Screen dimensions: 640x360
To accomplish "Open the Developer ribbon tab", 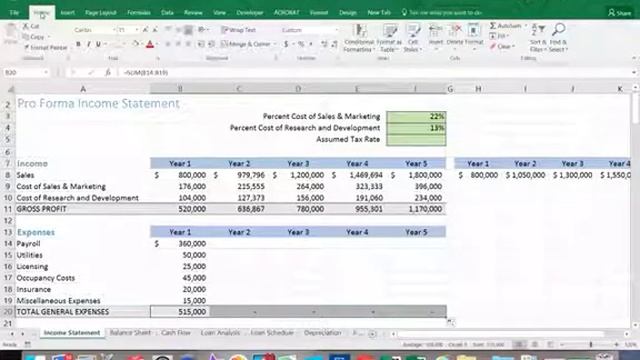I will 250,13.
